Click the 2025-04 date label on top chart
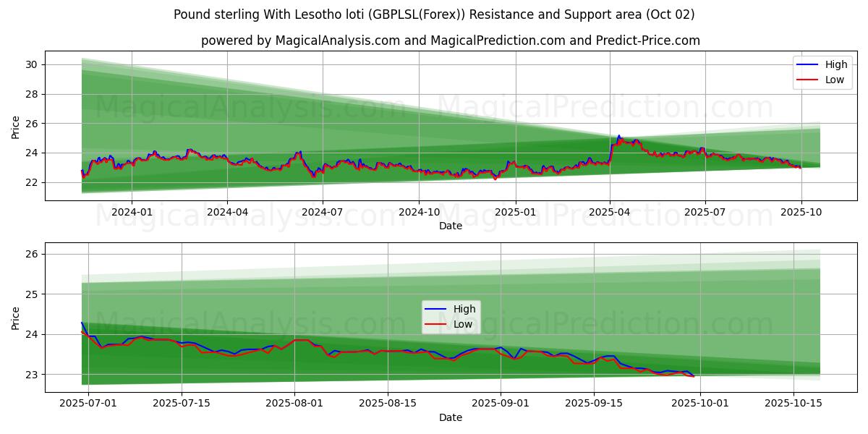The height and width of the screenshot is (434, 868). [x=609, y=212]
